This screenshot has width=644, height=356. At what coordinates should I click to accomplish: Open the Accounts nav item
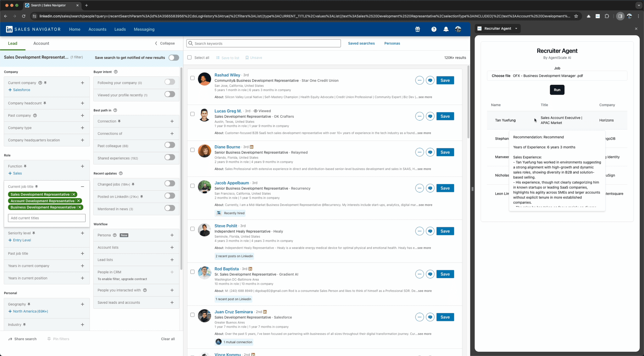pyautogui.click(x=97, y=29)
